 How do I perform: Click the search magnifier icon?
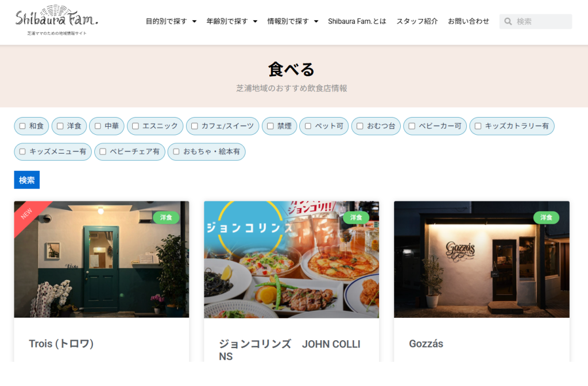click(508, 22)
